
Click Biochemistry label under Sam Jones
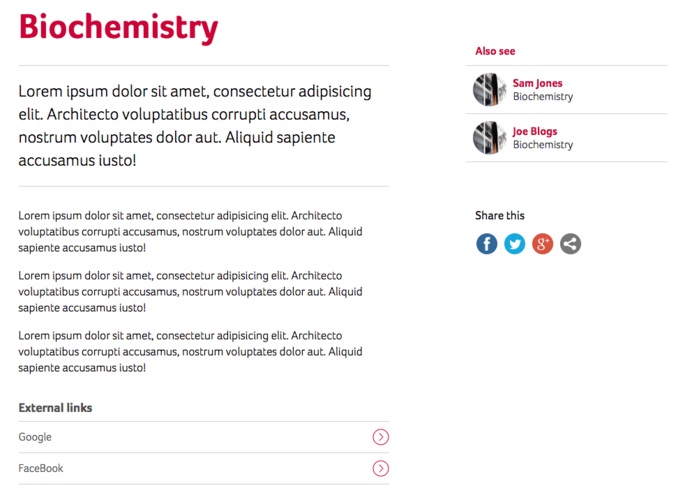tap(543, 96)
